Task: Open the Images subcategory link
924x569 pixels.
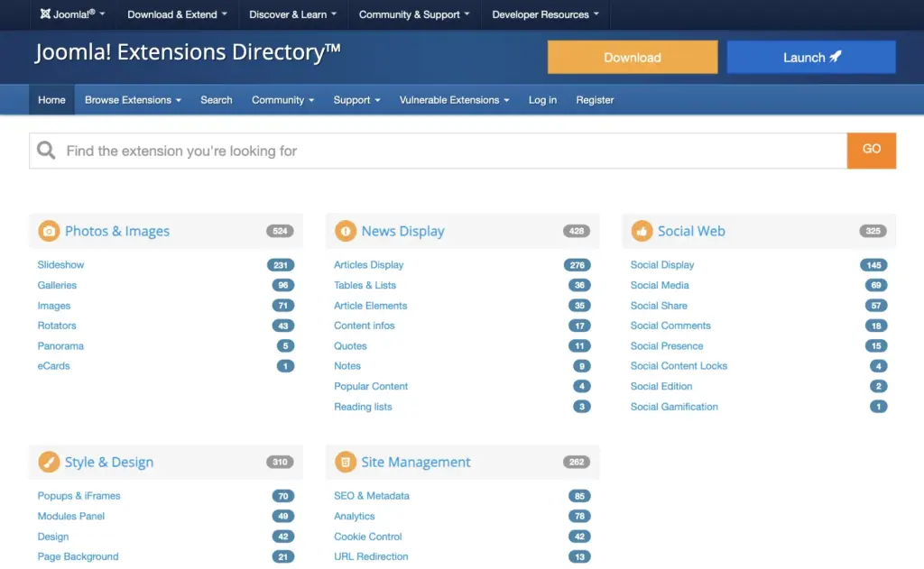Action: click(53, 306)
